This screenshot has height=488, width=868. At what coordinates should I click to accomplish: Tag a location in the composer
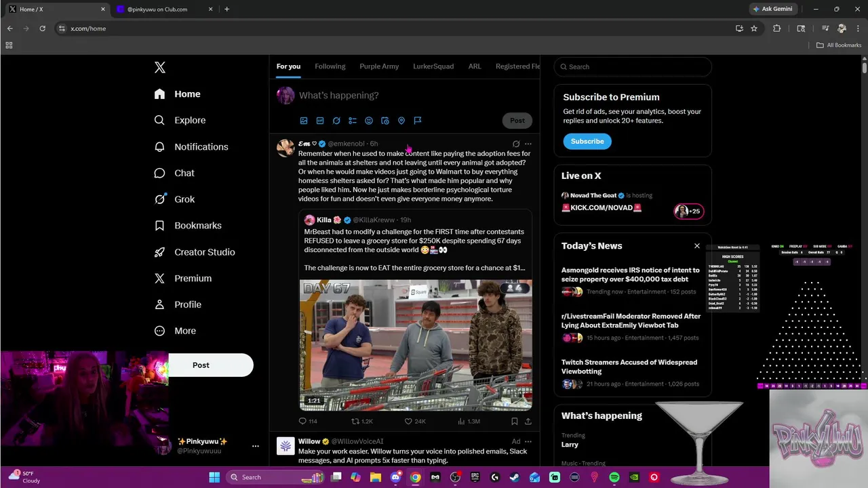tap(401, 121)
